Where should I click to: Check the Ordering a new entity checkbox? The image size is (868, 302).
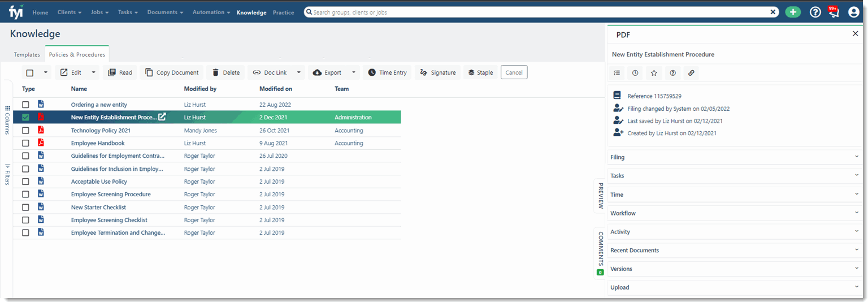point(25,105)
